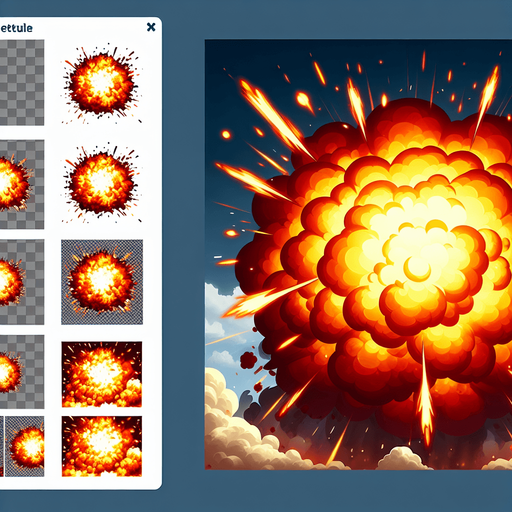
Task: Select left-column explosion thumbnail beside upper dark-red one
Action: click(22, 372)
